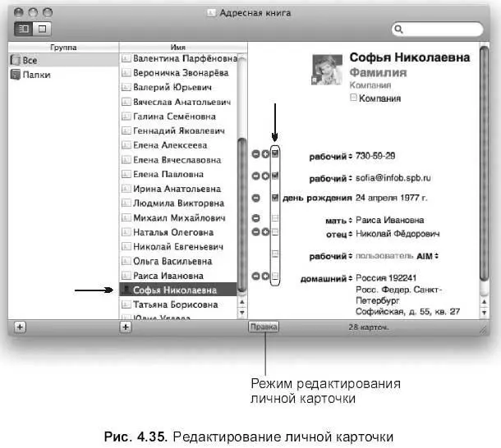
Task: Remove the мать Раиса Ивановна field
Action: coord(255,218)
